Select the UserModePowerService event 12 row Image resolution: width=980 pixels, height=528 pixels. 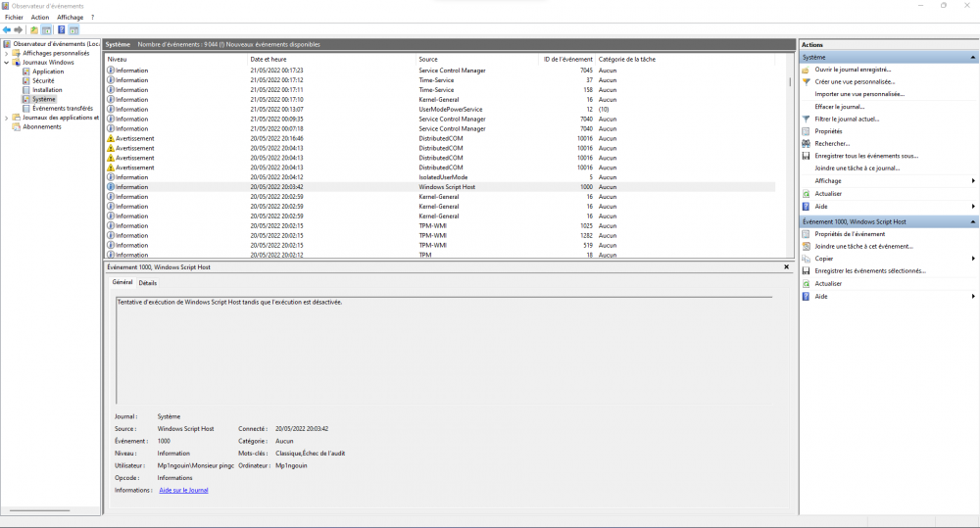tap(440, 110)
